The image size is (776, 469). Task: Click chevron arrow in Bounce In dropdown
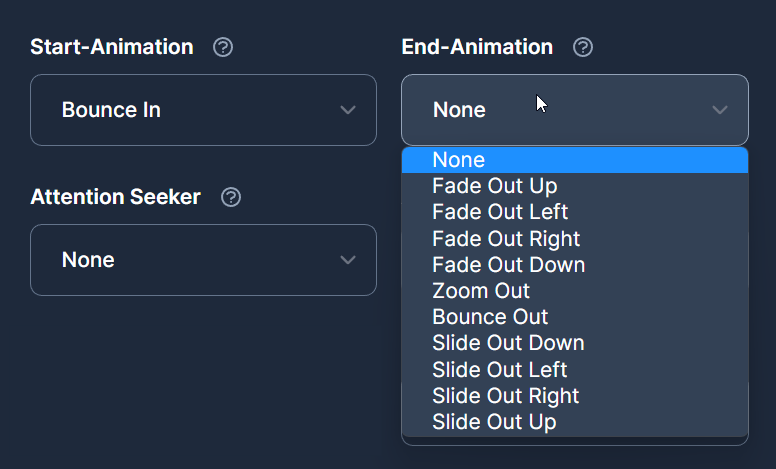click(x=348, y=110)
